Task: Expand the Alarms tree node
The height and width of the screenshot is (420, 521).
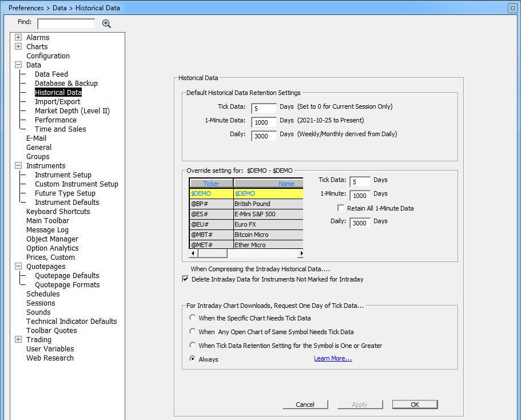Action: click(18, 38)
